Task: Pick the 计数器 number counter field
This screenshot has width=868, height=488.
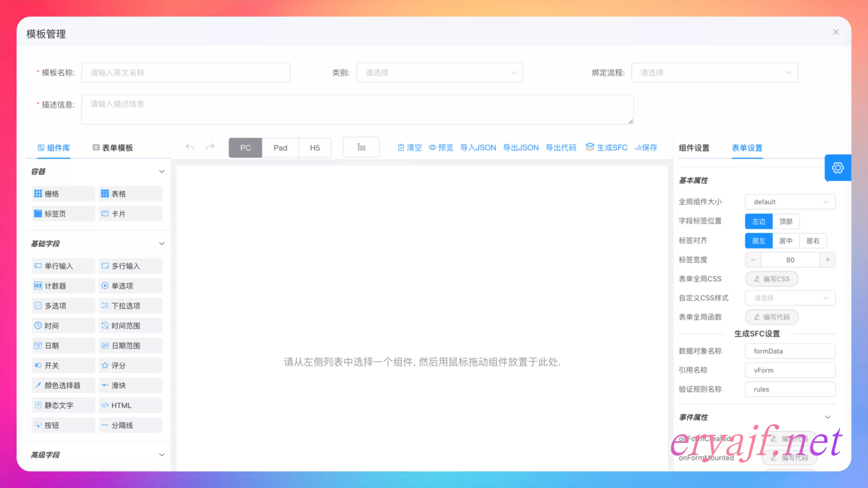Action: coord(63,286)
